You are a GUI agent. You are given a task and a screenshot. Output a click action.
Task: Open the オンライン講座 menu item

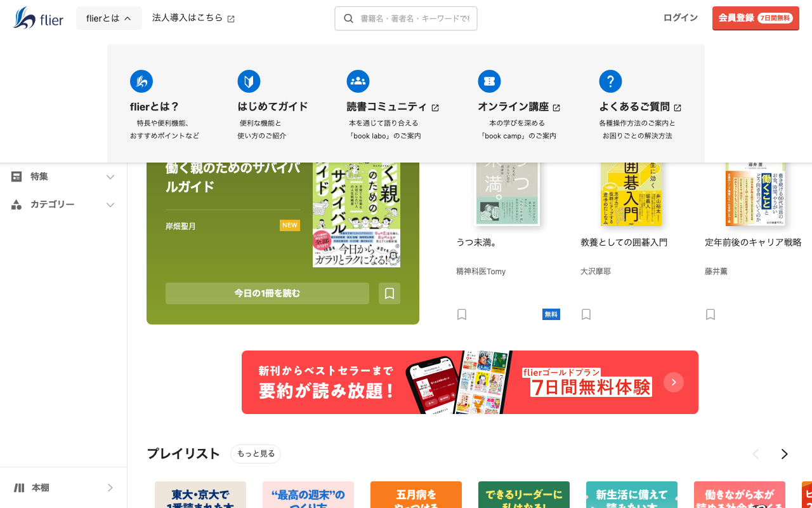(x=519, y=105)
